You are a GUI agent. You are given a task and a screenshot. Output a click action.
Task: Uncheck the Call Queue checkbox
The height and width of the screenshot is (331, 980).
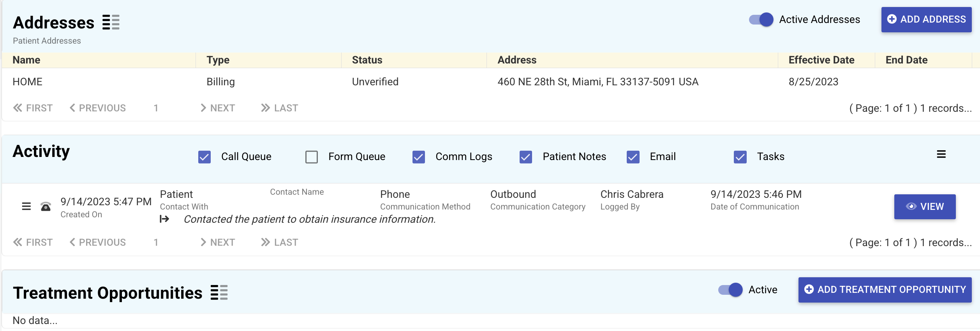click(x=204, y=157)
